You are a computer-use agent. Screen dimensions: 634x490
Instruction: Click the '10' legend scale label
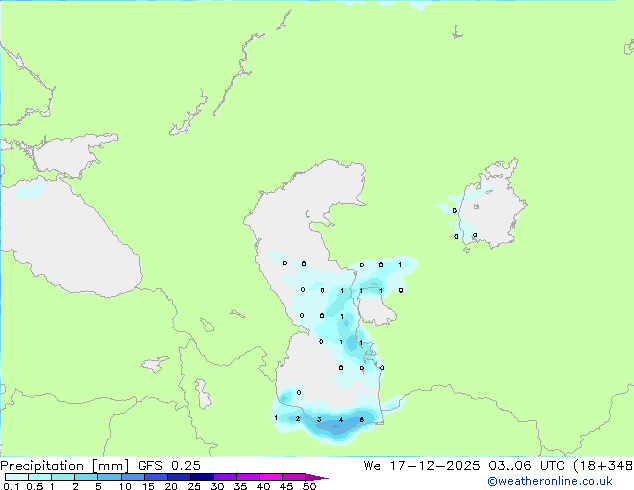pyautogui.click(x=125, y=486)
